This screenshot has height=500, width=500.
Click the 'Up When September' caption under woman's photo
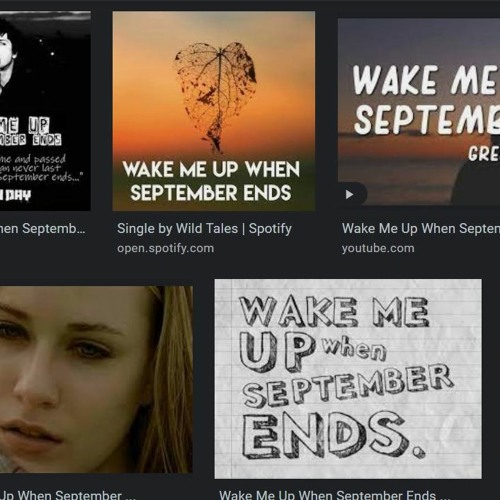[x=68, y=495]
